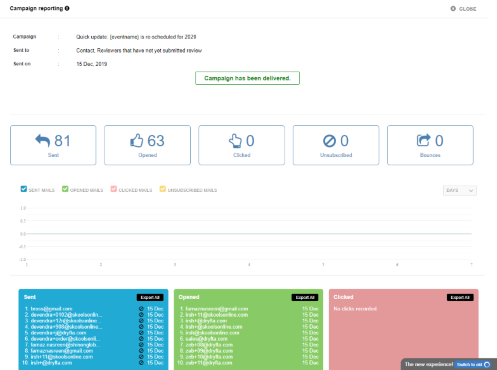
Task: Click the thumbs-up icon in Opened card
Action: click(137, 140)
